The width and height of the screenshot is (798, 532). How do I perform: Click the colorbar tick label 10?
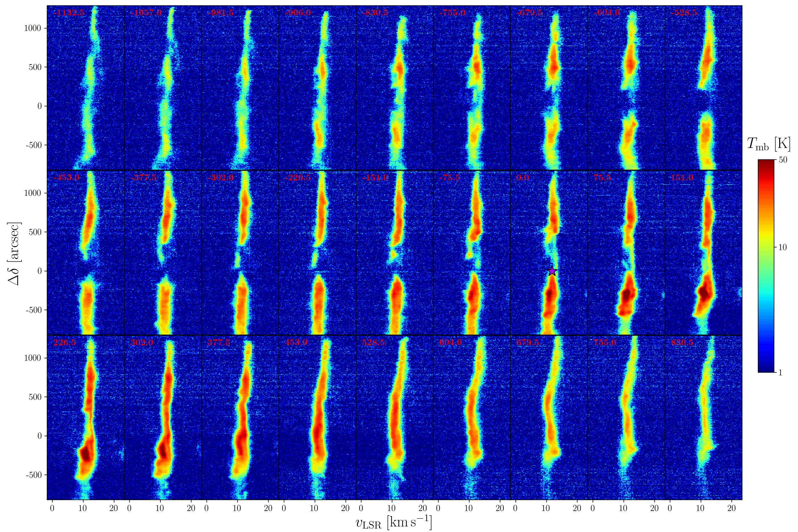pyautogui.click(x=782, y=247)
